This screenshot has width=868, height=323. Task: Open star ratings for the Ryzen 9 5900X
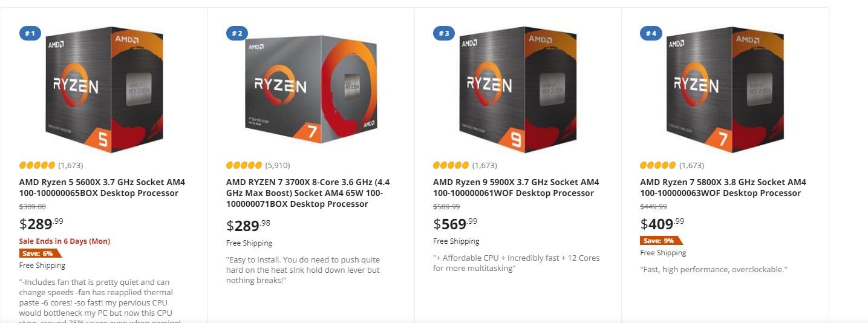(x=451, y=165)
